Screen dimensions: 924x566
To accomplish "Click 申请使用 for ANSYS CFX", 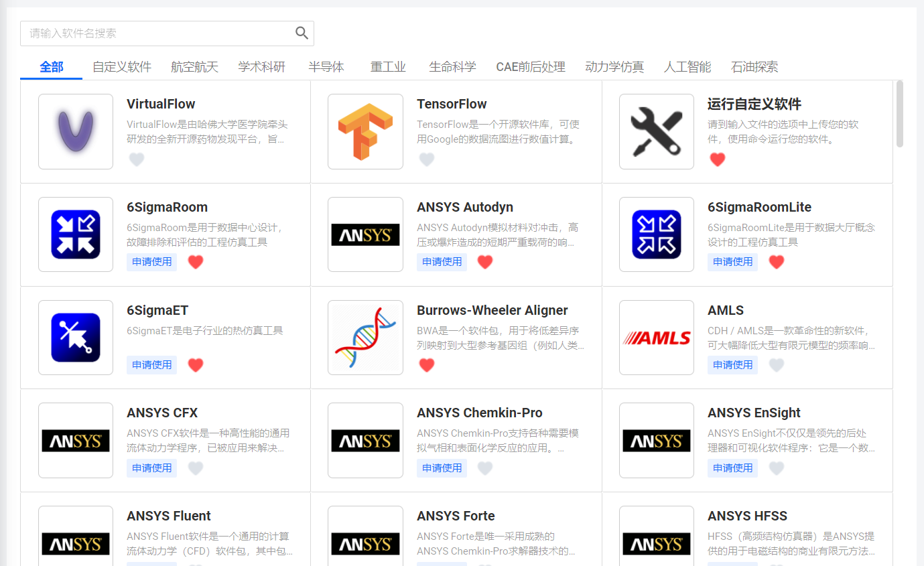I will (x=152, y=468).
